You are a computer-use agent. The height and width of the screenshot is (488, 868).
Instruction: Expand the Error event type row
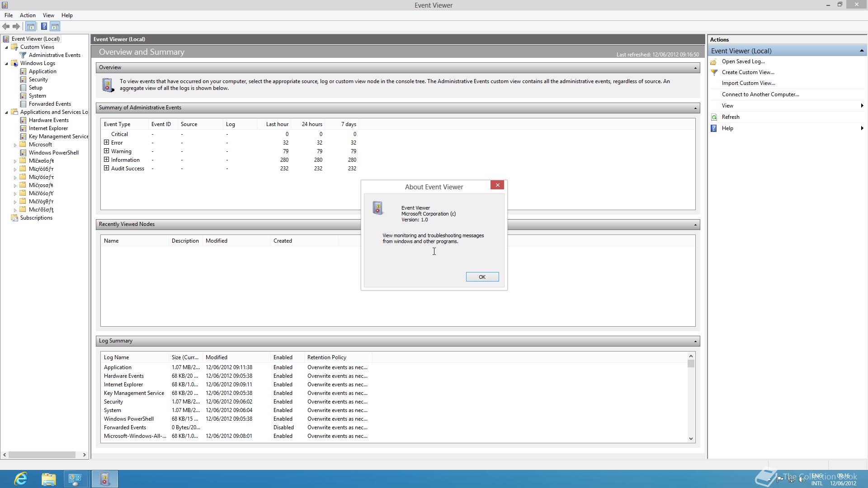(x=107, y=142)
